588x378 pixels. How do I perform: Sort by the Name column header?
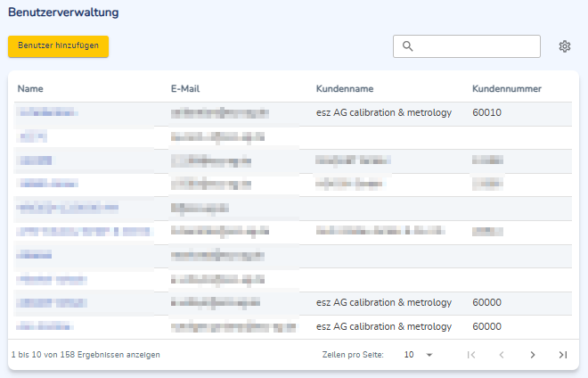coord(30,88)
